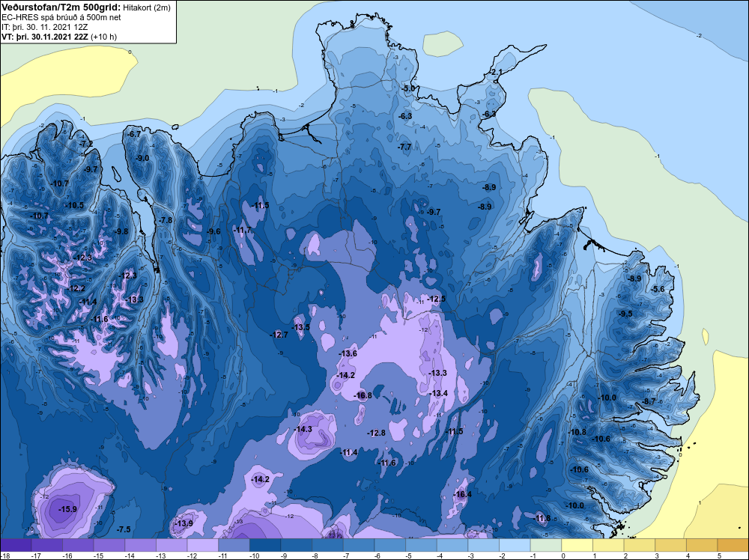Screen dimensions: 749x560
Task: Click the 'VT: þri. 30.11.2021 22Z (+10 h)' valid time
Action: (58, 37)
